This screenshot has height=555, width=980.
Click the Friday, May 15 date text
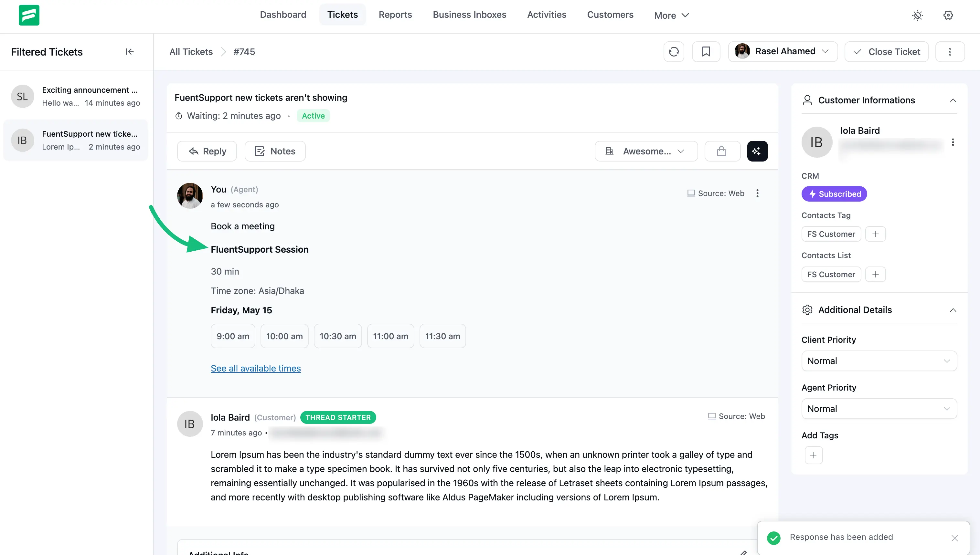point(241,310)
